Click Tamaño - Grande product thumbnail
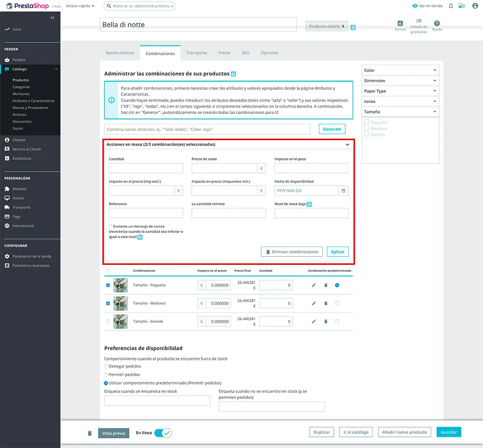This screenshot has height=448, width=483. (120, 322)
